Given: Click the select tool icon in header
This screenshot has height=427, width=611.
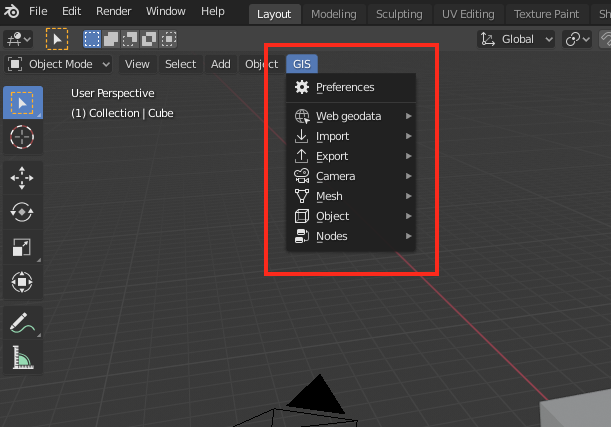Looking at the screenshot, I should pos(57,39).
